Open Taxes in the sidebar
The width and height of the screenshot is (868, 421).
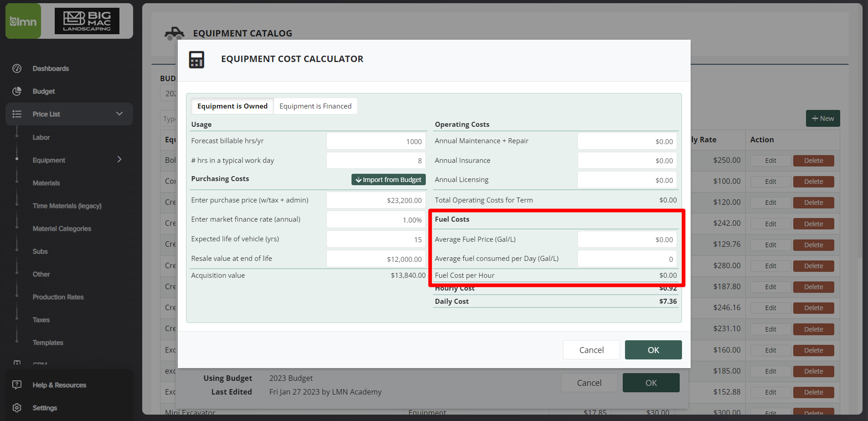[x=41, y=320]
